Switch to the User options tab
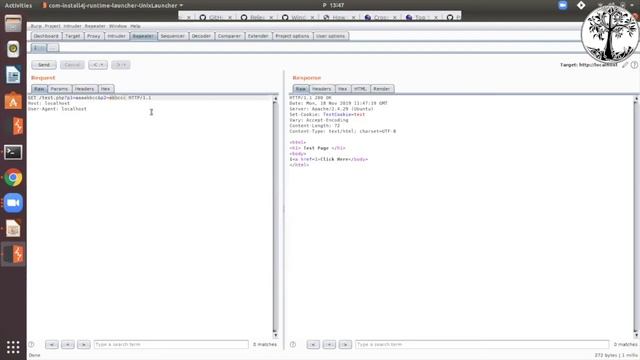 tap(331, 36)
